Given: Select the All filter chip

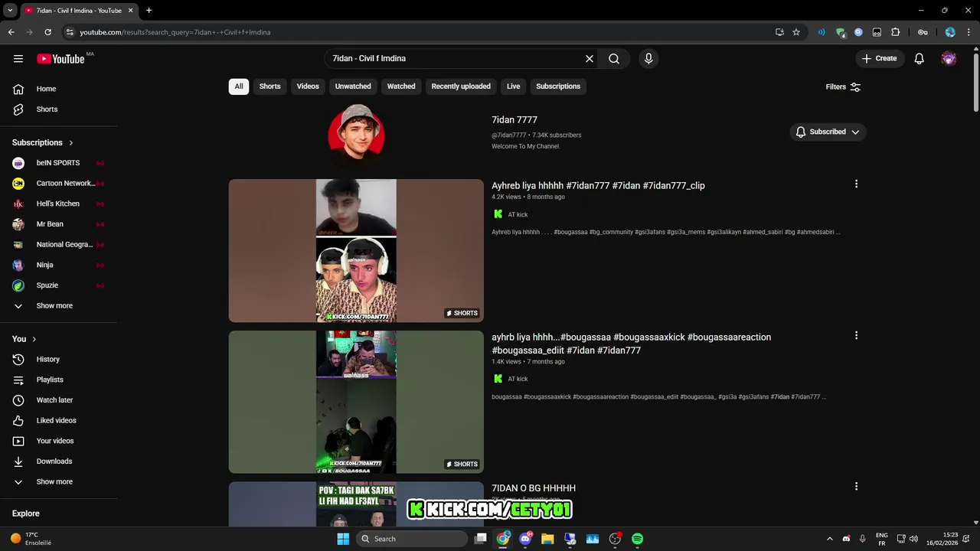Looking at the screenshot, I should tap(239, 86).
